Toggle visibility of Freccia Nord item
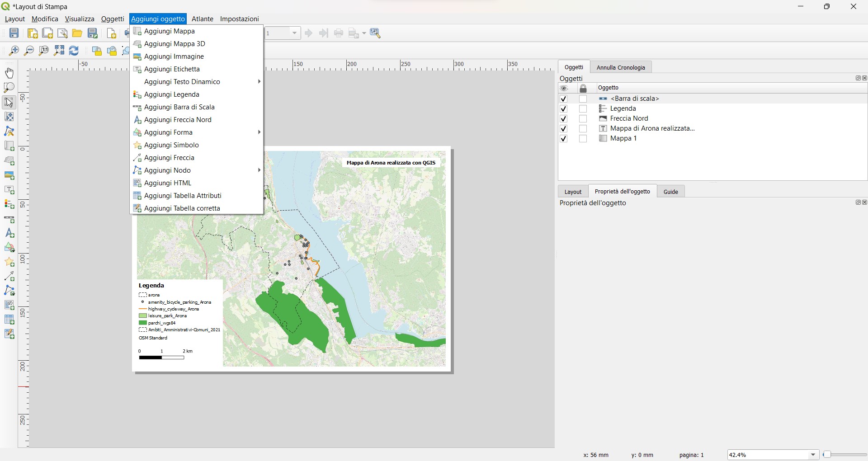The width and height of the screenshot is (868, 461). pyautogui.click(x=563, y=119)
